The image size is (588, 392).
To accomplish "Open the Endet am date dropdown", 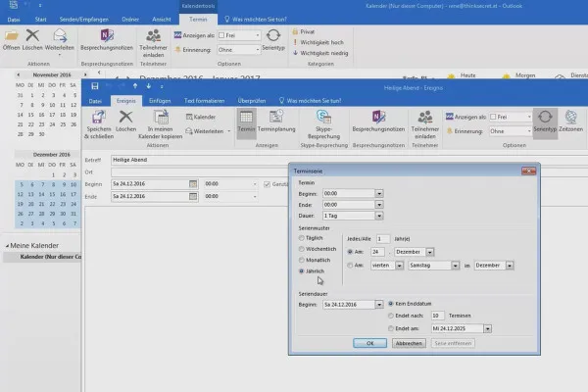I will 487,328.
